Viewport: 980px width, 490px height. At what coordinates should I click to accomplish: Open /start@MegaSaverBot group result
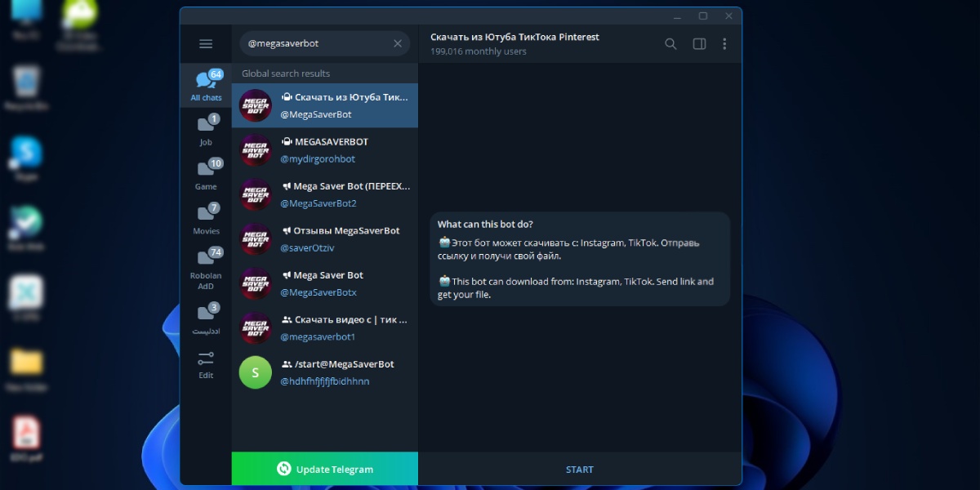[325, 372]
